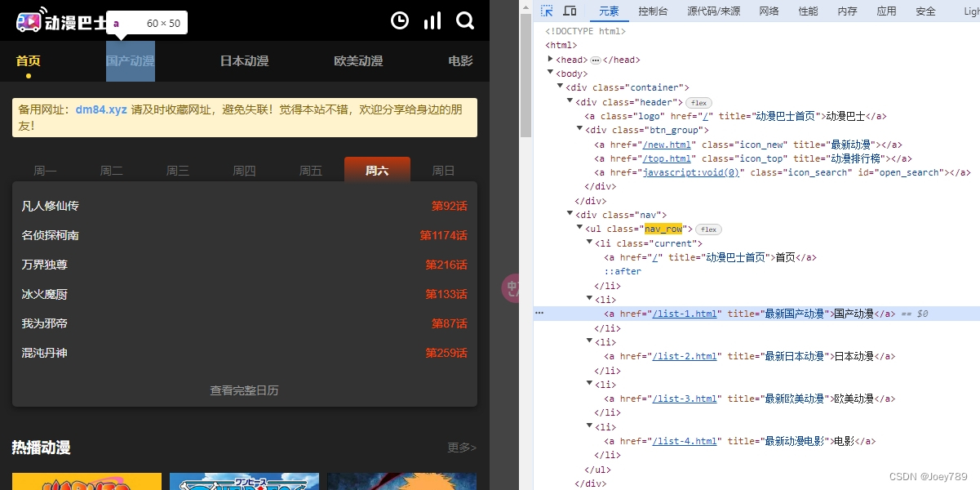Select 周五 schedule tab

click(311, 170)
